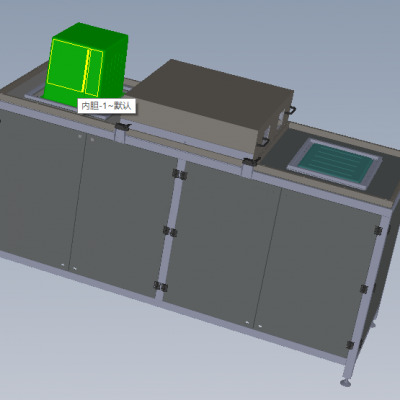Select the upper handle on the brown cover
The width and height of the screenshot is (400, 400).
tap(292, 110)
